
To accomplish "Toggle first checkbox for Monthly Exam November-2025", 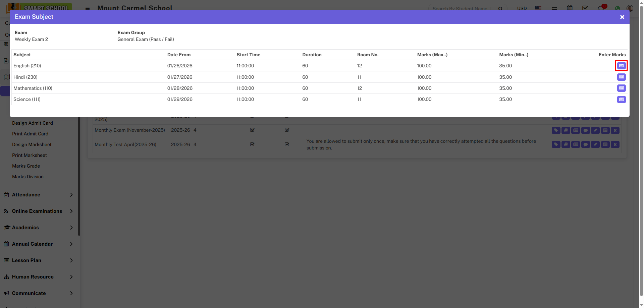I will pos(252,130).
